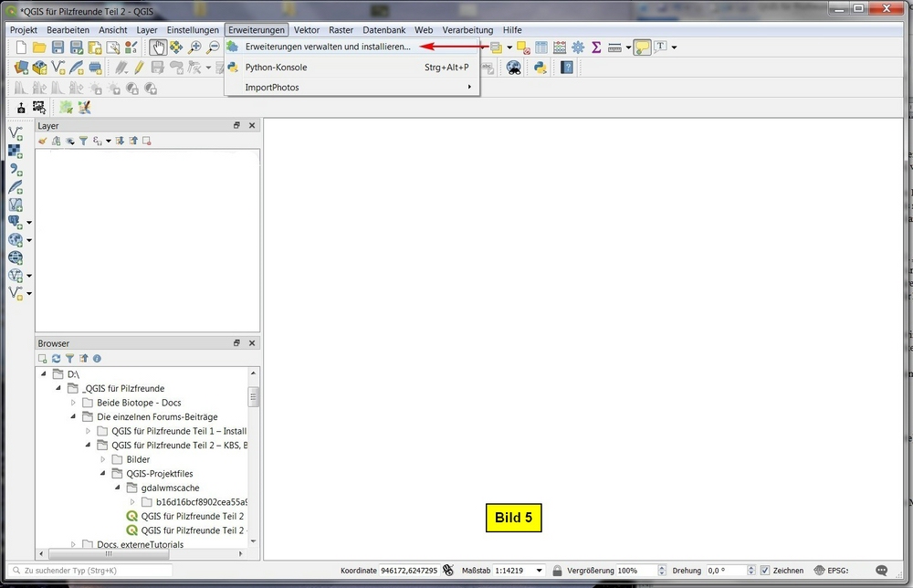Click the Help book icon in toolbar
Image resolution: width=913 pixels, height=588 pixels.
567,68
